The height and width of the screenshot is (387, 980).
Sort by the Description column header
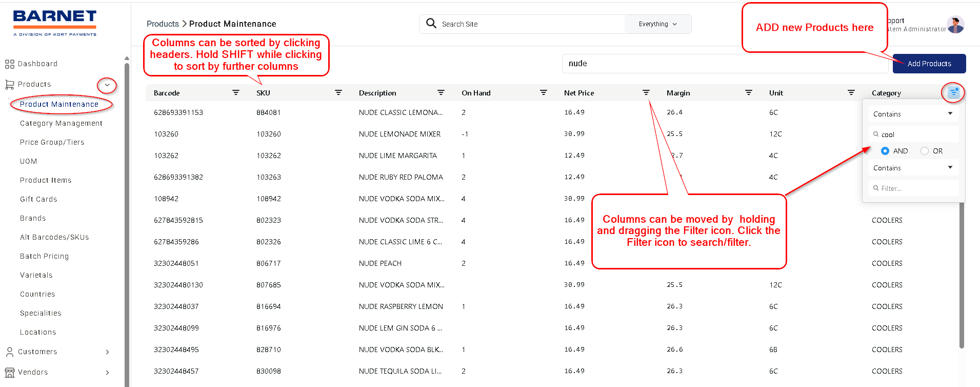(x=377, y=93)
